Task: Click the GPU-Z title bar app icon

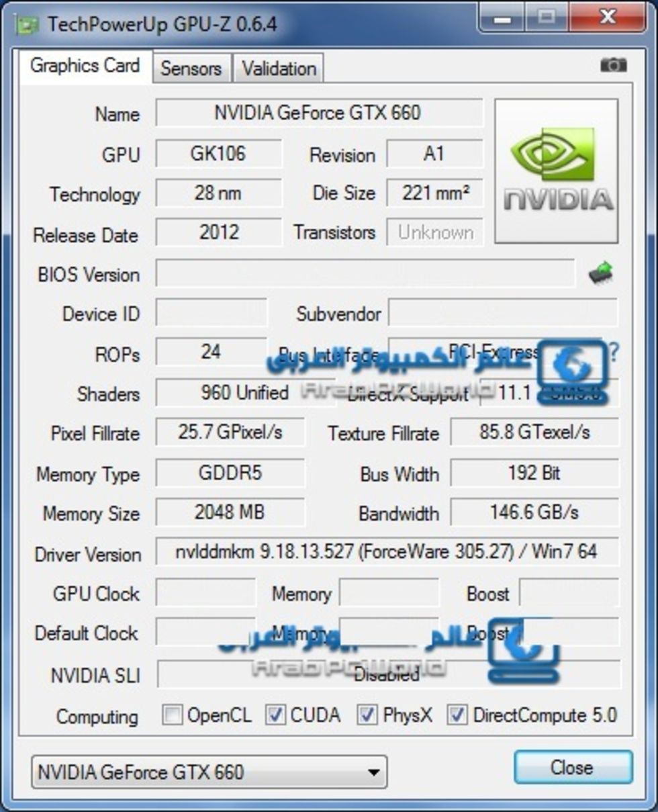Action: [x=28, y=25]
